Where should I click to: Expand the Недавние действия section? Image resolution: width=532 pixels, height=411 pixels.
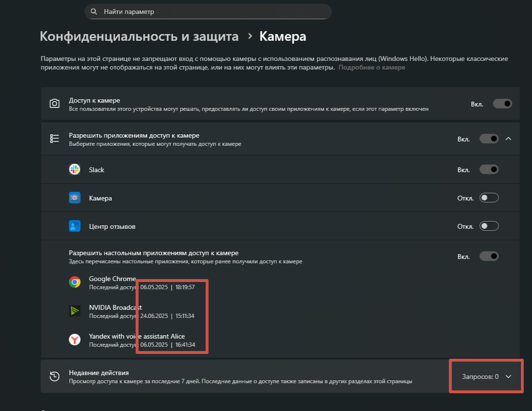coord(508,376)
